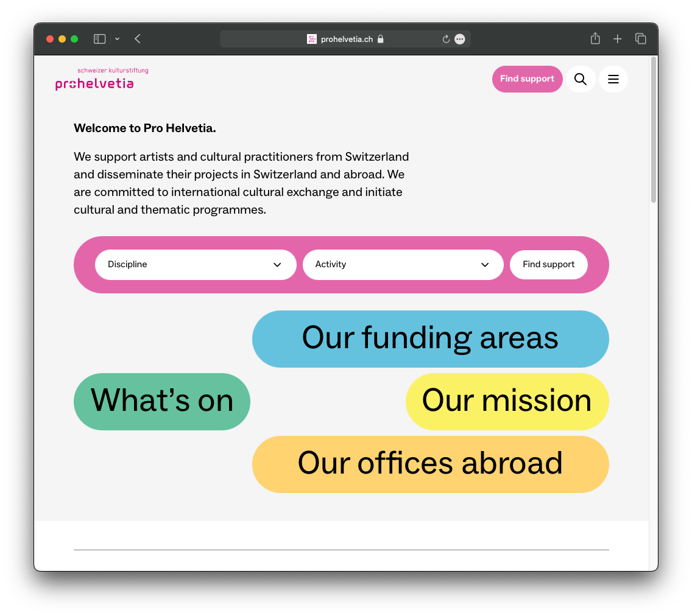Image resolution: width=692 pixels, height=616 pixels.
Task: Toggle the Safari sidebar icon
Action: pos(99,39)
